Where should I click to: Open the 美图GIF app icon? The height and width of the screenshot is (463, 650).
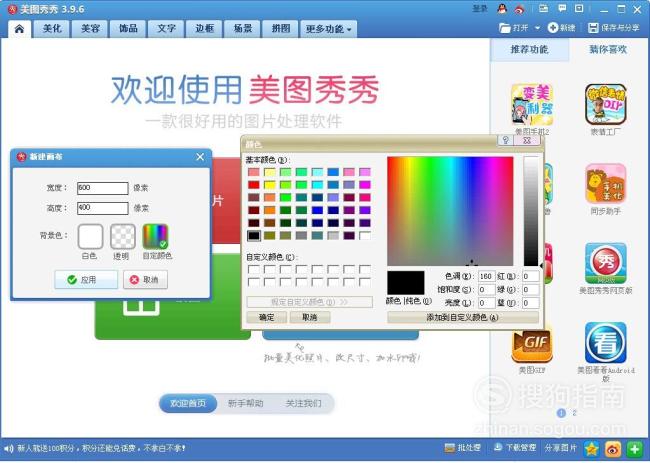(x=532, y=344)
